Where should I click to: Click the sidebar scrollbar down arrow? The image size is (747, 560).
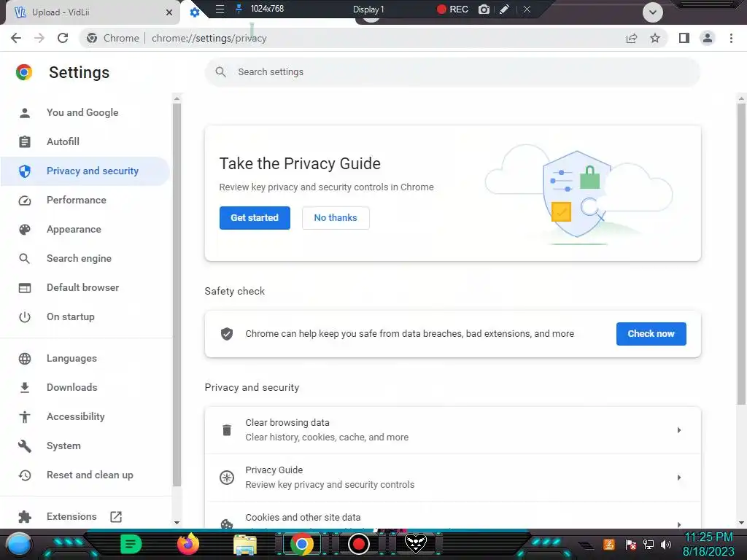click(177, 522)
